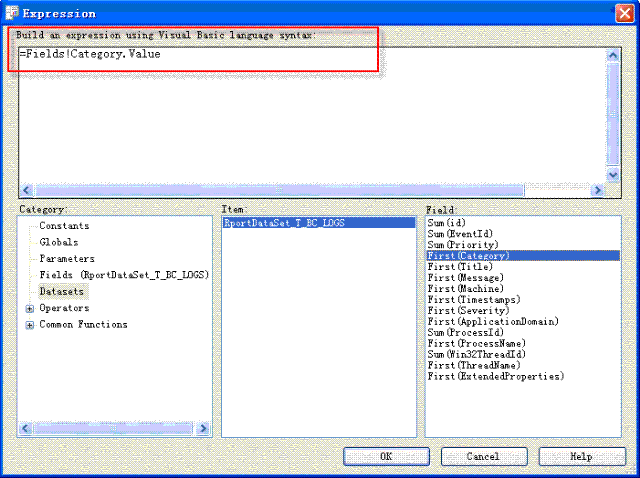The image size is (640, 478).
Task: Click the expression editor scroll right arrow
Action: pos(598,190)
